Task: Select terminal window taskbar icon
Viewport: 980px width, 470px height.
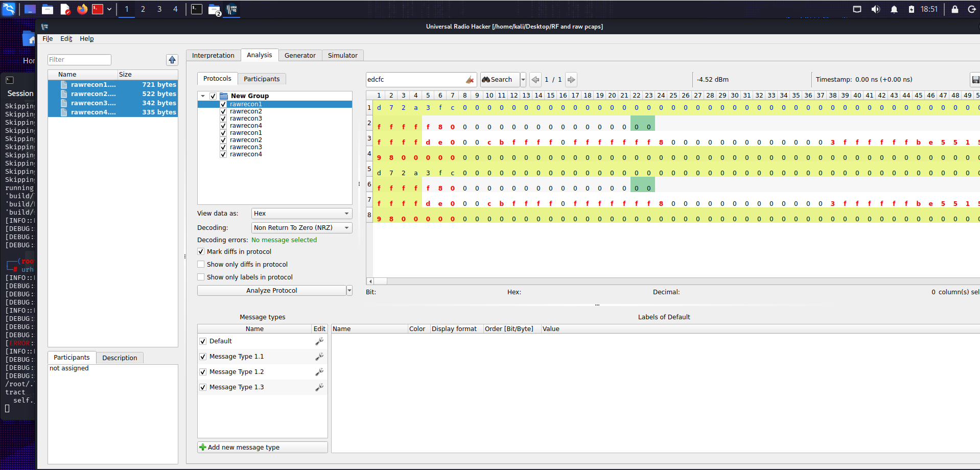Action: 197,9
